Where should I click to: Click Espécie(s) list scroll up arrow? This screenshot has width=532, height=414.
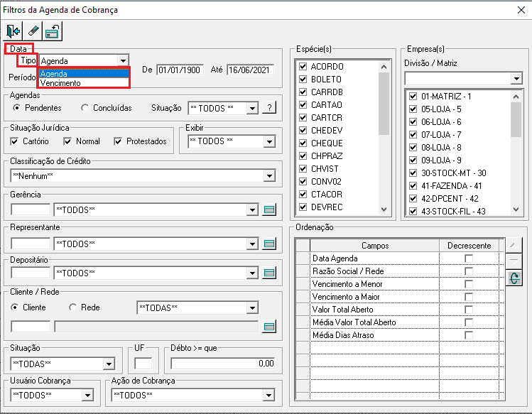tap(384, 67)
